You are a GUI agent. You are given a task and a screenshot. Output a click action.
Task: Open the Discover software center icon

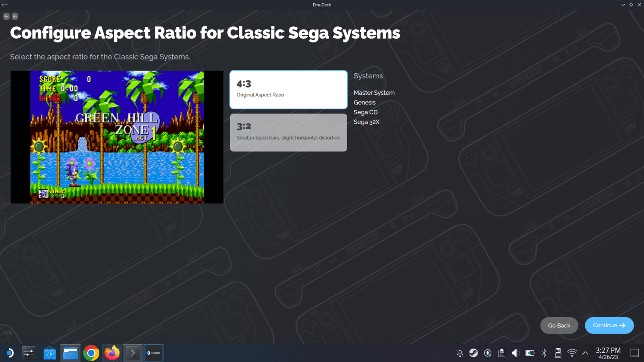[x=49, y=352]
